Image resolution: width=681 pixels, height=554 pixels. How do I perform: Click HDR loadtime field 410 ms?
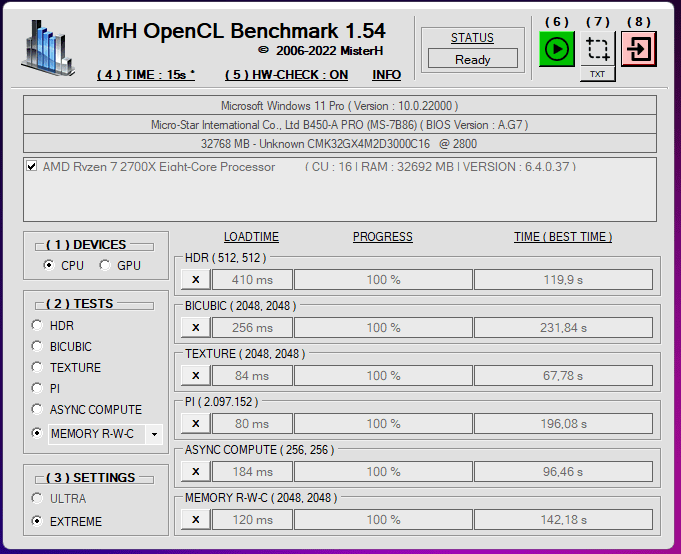click(252, 280)
